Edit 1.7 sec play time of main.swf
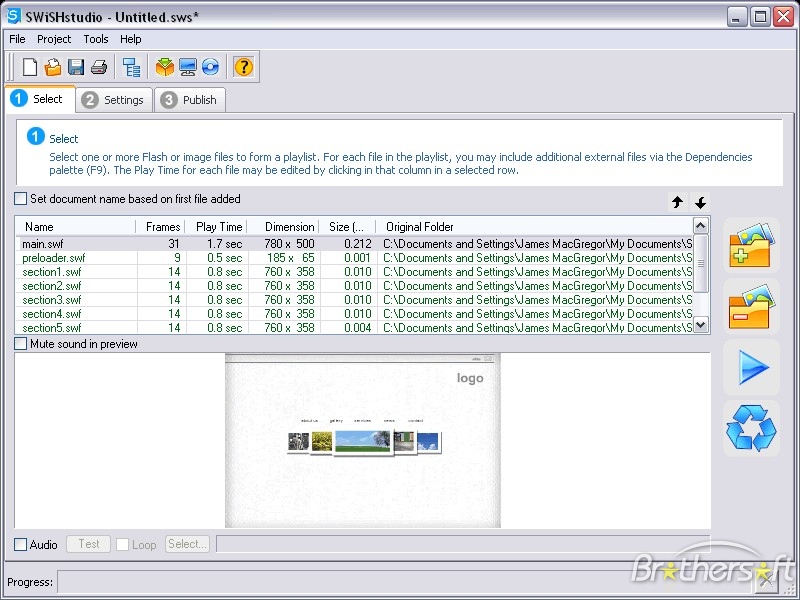800x600 pixels. tap(224, 244)
